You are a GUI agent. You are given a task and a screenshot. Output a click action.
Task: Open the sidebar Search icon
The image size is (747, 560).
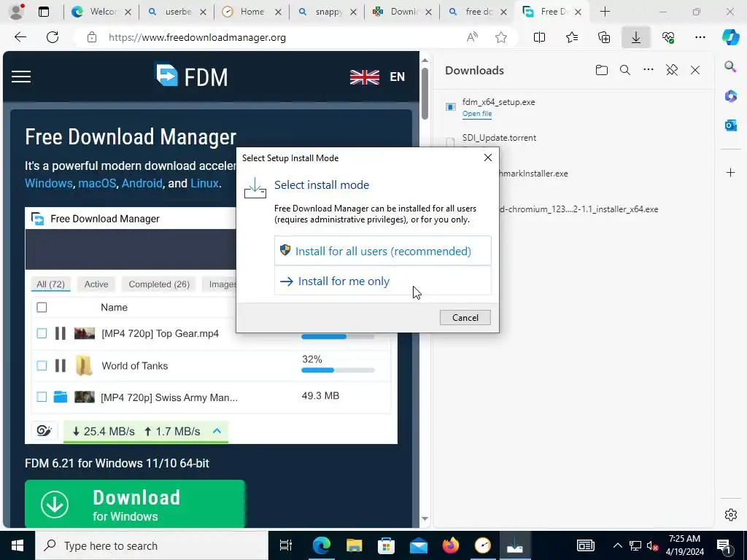coord(730,66)
